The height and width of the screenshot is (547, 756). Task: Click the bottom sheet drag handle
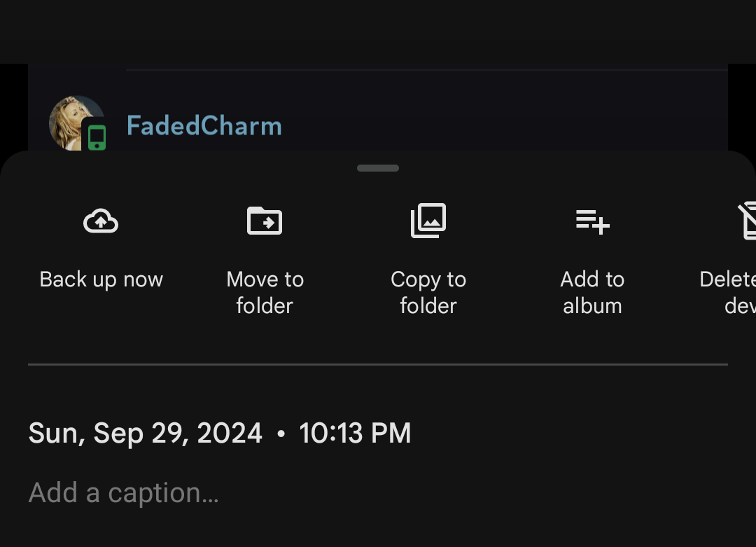pyautogui.click(x=378, y=168)
